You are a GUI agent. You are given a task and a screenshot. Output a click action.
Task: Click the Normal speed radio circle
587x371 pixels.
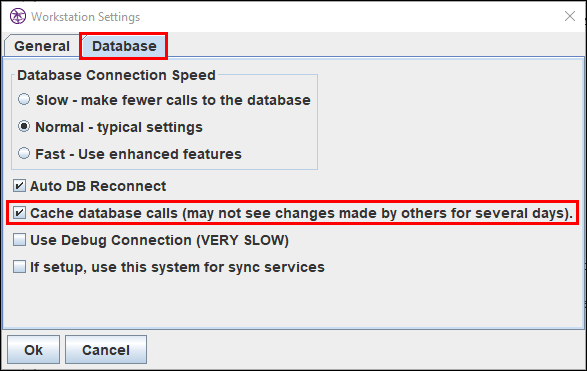(x=24, y=127)
